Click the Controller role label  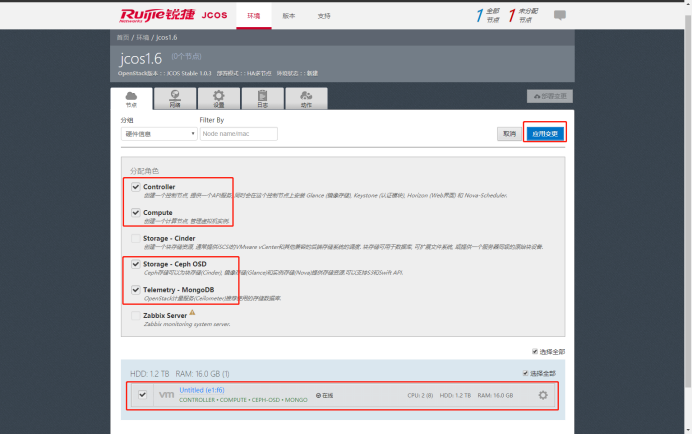tap(159, 187)
